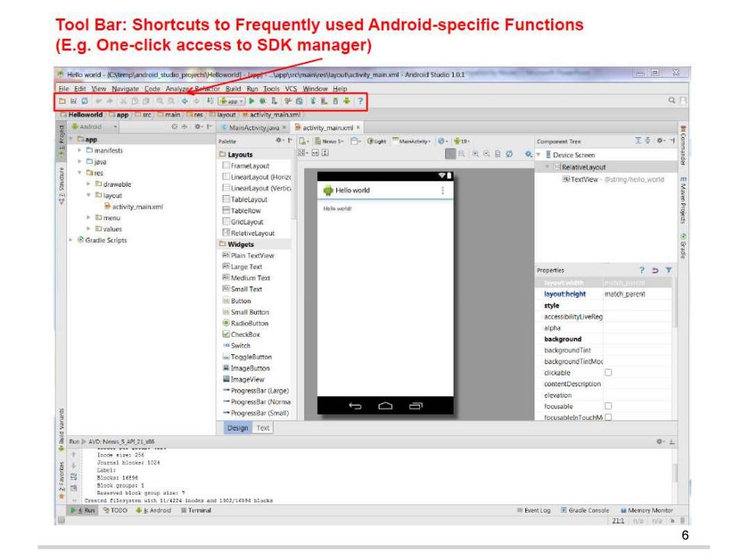Open the Terminal tool window
Screen dimensions: 747x560
point(196,510)
